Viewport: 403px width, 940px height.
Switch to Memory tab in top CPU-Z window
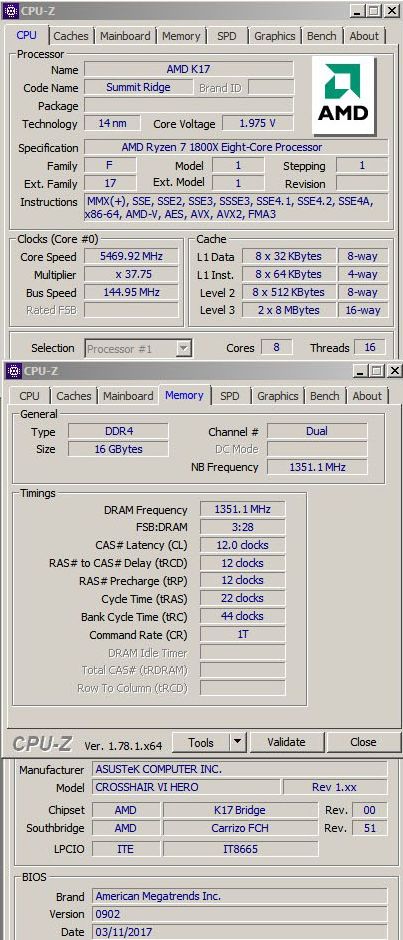coord(181,36)
